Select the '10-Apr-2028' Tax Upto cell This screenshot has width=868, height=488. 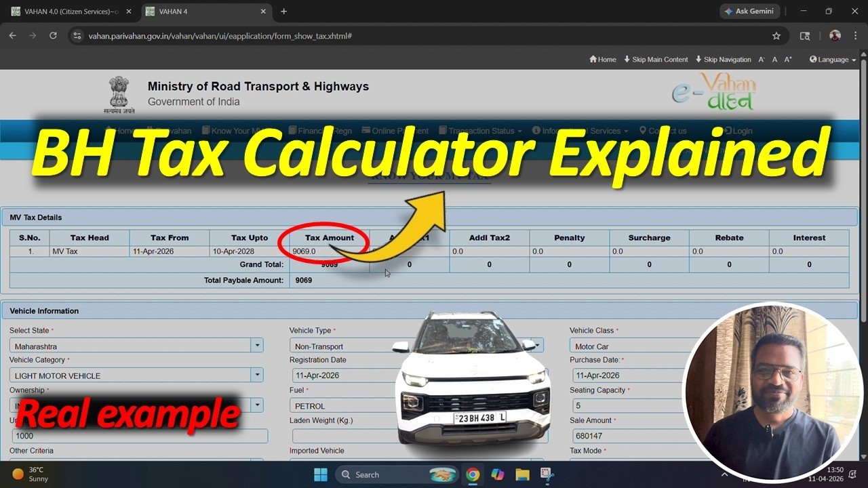tap(249, 251)
